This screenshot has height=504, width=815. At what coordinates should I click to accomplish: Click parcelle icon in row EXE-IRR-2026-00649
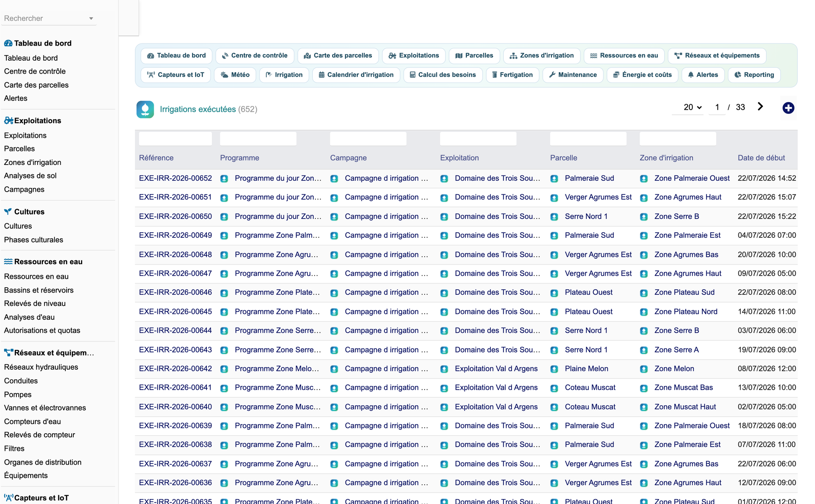point(554,236)
